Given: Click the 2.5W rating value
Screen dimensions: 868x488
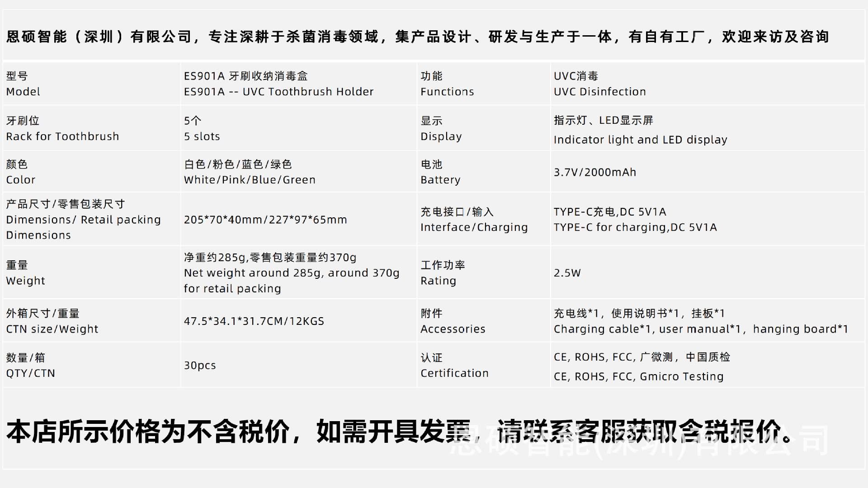Looking at the screenshot, I should 567,273.
